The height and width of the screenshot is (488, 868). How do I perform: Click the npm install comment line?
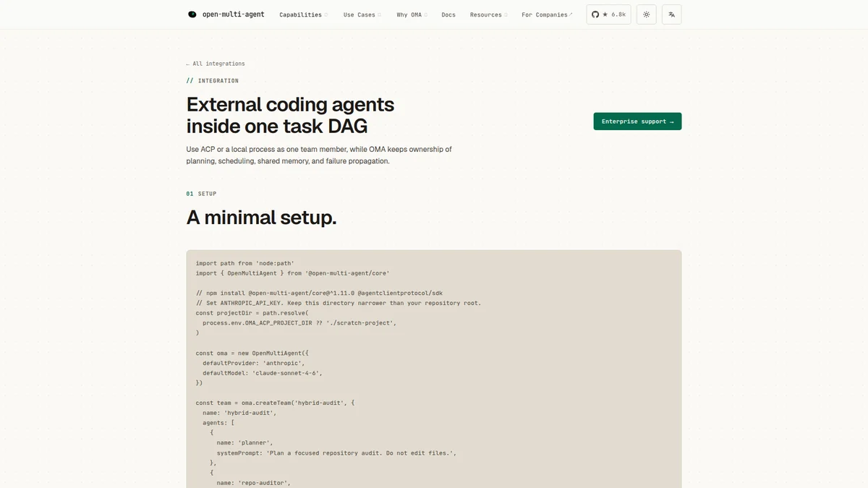319,293
